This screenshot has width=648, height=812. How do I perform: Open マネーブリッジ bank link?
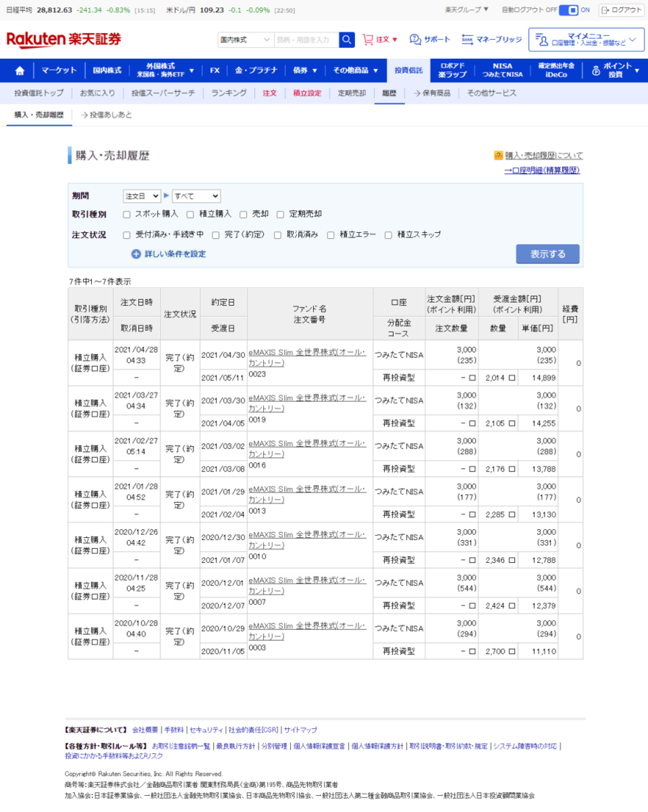[x=492, y=40]
